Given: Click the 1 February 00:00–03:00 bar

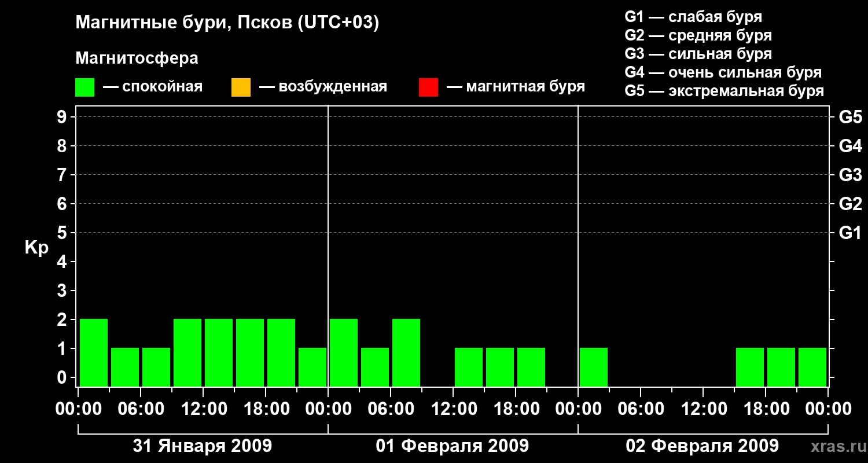Looking at the screenshot, I should point(344,352).
